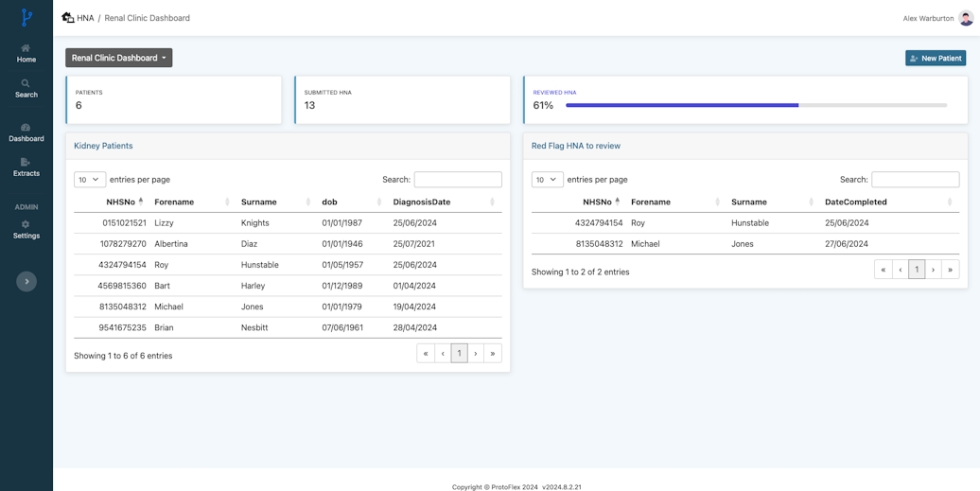980x491 pixels.
Task: Focus the Kidney Patients search field
Action: pyautogui.click(x=458, y=180)
